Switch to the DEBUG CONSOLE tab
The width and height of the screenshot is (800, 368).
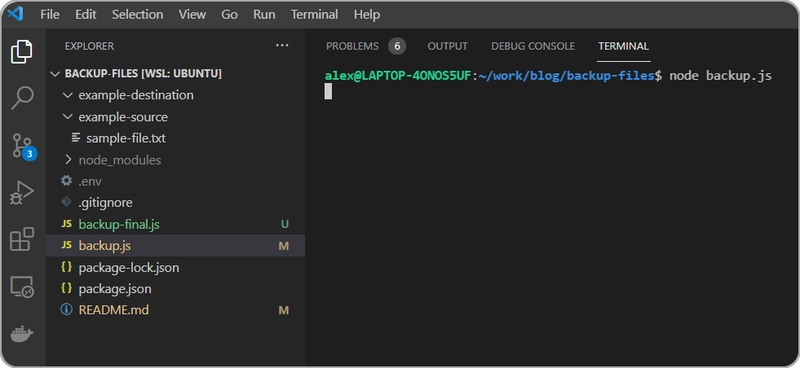(x=533, y=46)
